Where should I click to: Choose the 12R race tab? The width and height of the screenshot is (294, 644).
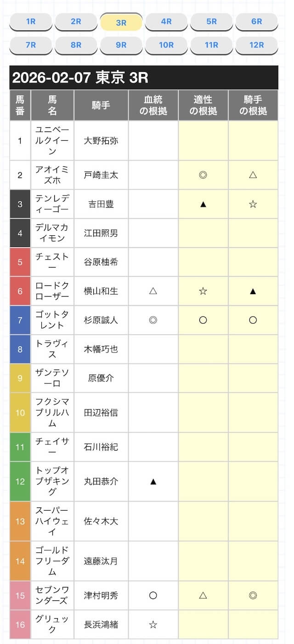(x=256, y=45)
